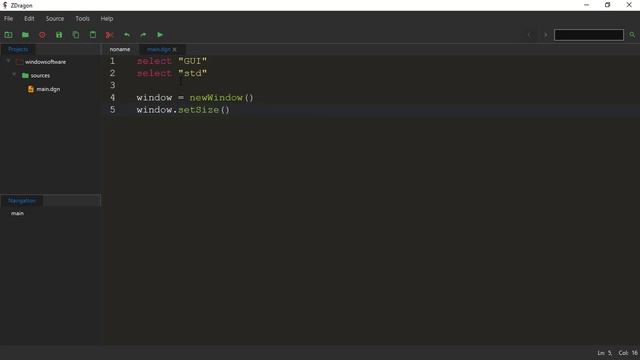
Task: Click the search magnifier icon
Action: coord(632,35)
